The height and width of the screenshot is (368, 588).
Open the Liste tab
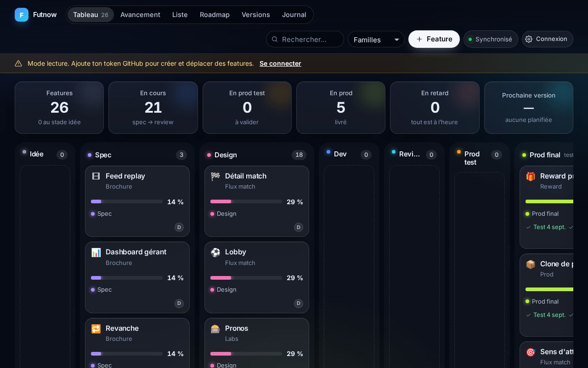180,15
